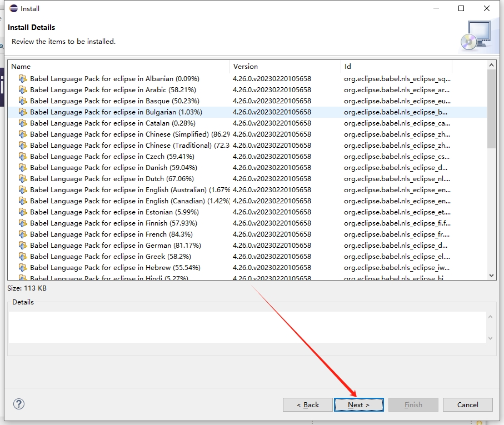Click the Dutch language pack icon

[22, 178]
